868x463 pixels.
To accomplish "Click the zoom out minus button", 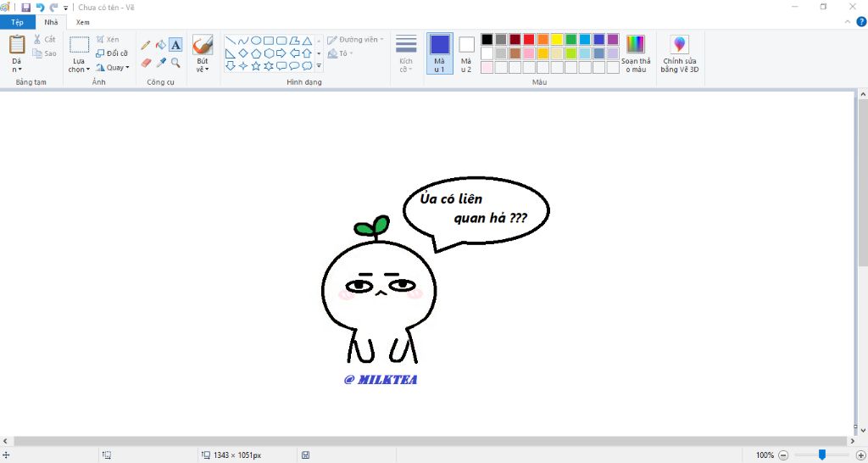I will coord(783,455).
